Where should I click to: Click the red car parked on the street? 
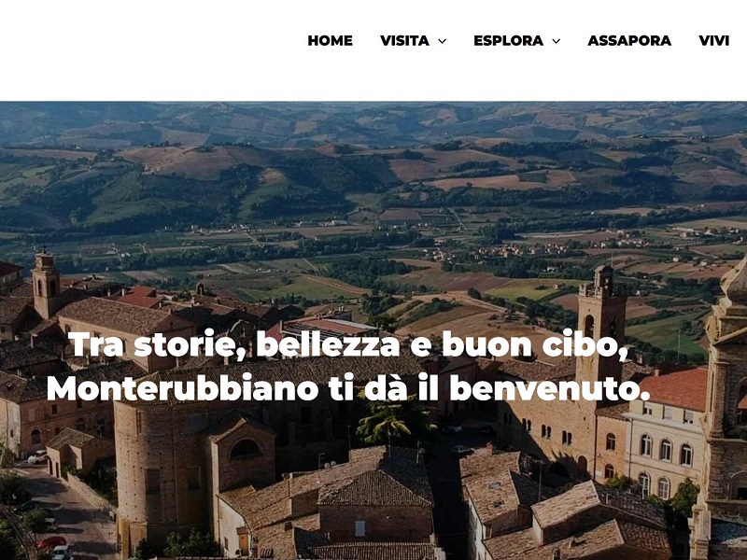(x=51, y=542)
